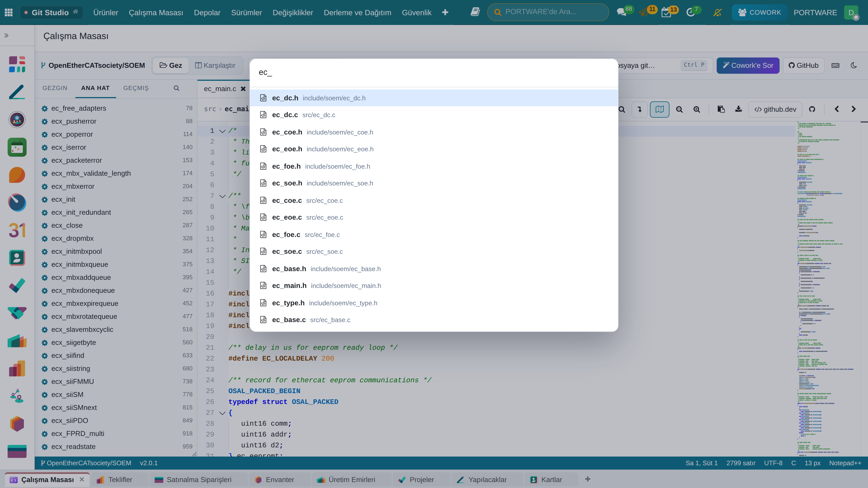The image size is (868, 488).
Task: Open the apps grid launcher
Action: pyautogui.click(x=9, y=12)
